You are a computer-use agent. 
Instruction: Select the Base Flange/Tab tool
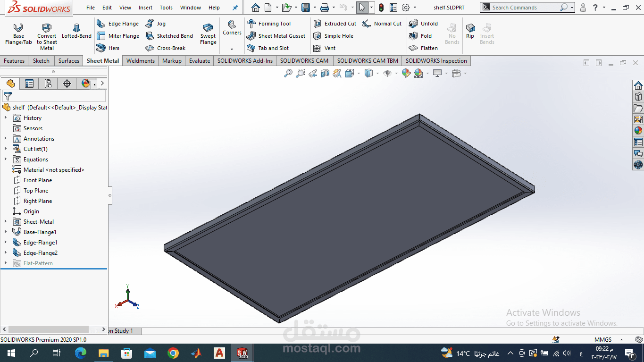18,34
